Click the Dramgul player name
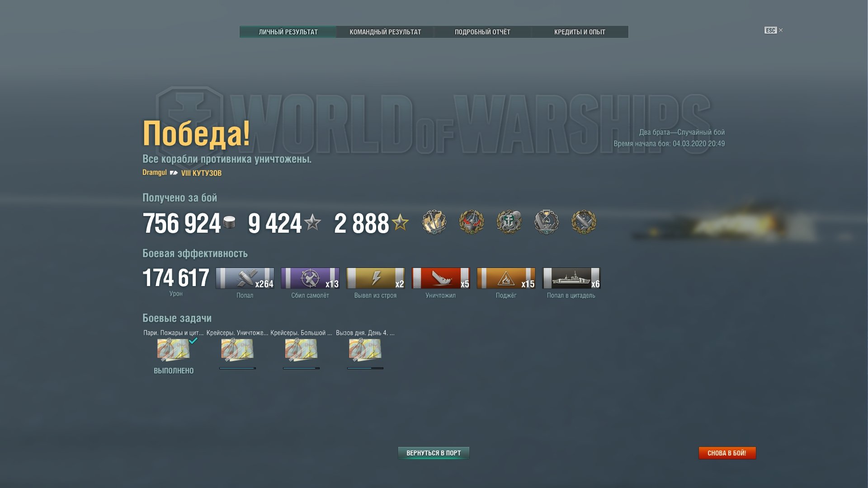Image resolution: width=868 pixels, height=488 pixels. tap(155, 173)
